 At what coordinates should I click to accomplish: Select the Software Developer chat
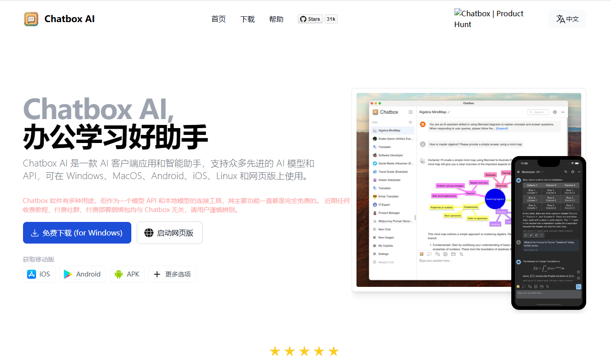[x=393, y=155]
